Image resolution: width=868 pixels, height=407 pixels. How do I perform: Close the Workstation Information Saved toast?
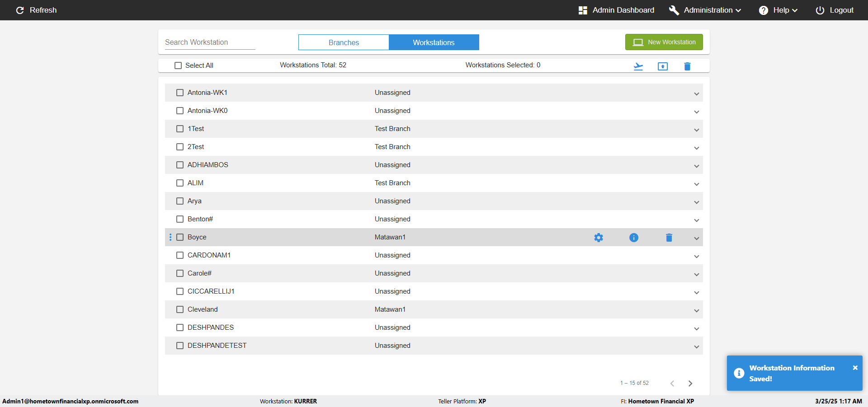pyautogui.click(x=855, y=368)
